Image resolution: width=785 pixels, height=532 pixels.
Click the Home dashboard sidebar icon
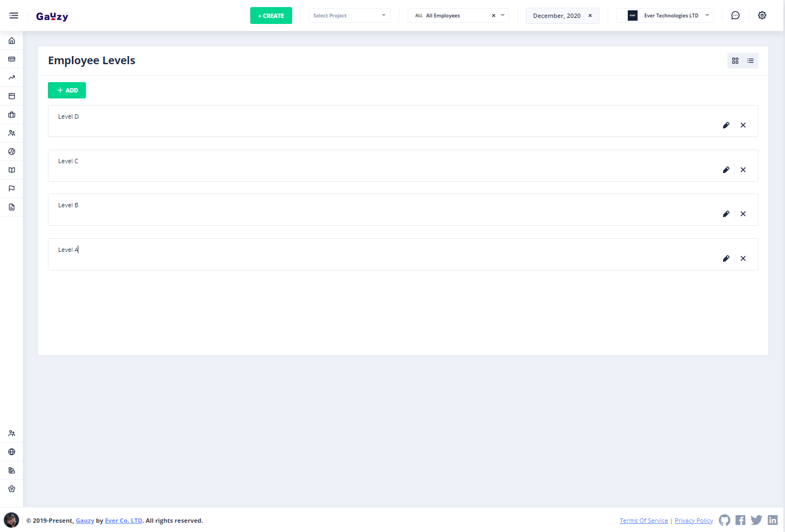tap(11, 41)
